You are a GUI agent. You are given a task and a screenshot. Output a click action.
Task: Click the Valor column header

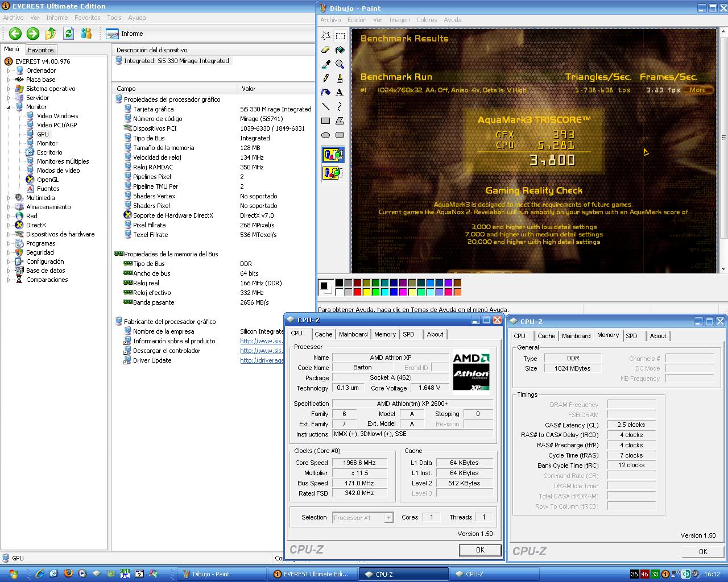276,89
